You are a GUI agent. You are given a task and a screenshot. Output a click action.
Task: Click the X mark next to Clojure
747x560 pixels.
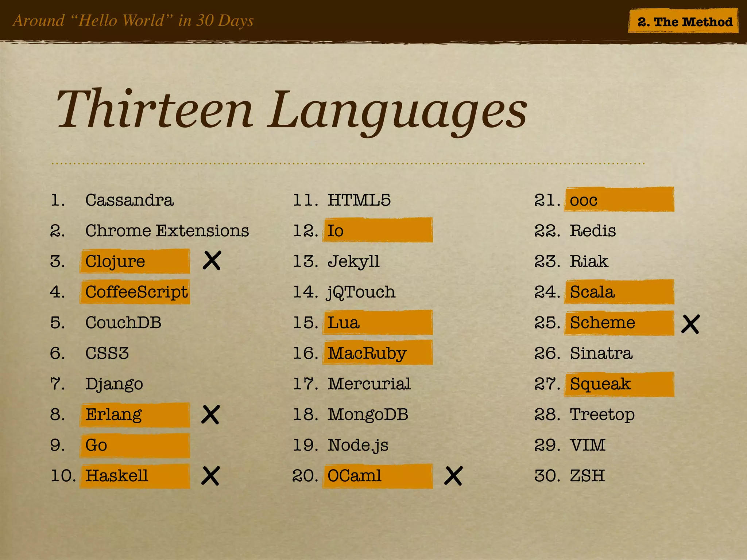pos(212,260)
